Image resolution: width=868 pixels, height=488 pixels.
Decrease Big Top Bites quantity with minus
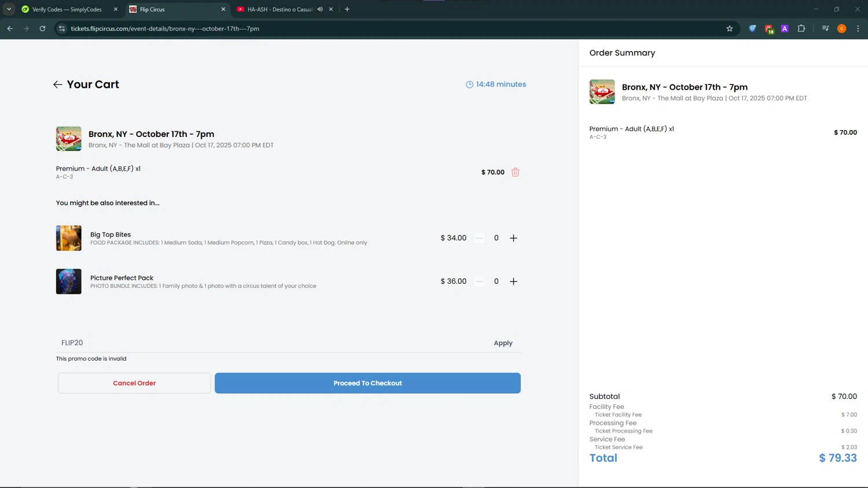pyautogui.click(x=479, y=238)
